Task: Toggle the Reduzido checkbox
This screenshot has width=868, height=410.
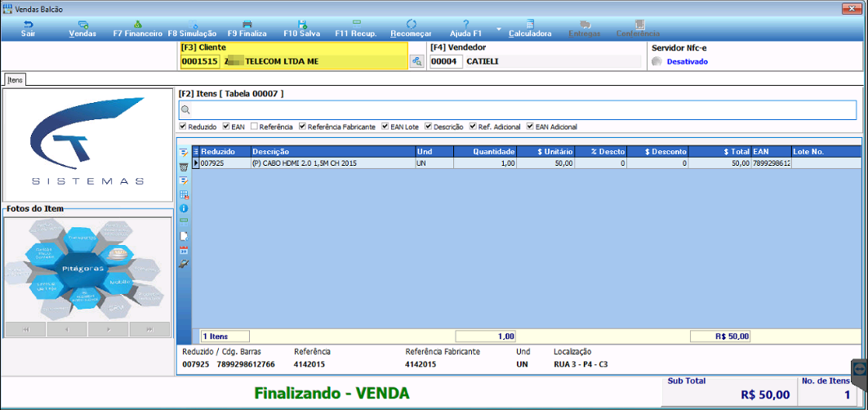Action: point(183,127)
